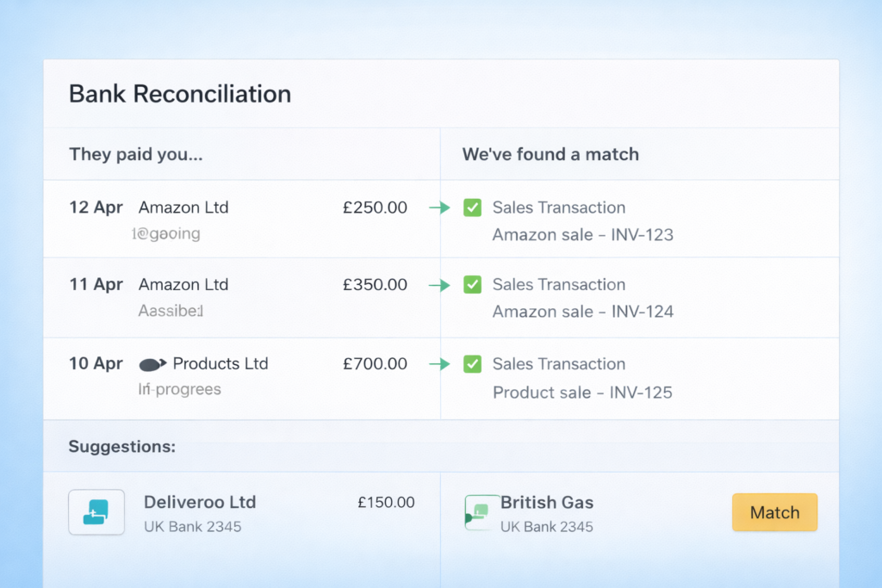Click the £150.00 Deliveroo amount
The height and width of the screenshot is (588, 882).
pyautogui.click(x=386, y=503)
